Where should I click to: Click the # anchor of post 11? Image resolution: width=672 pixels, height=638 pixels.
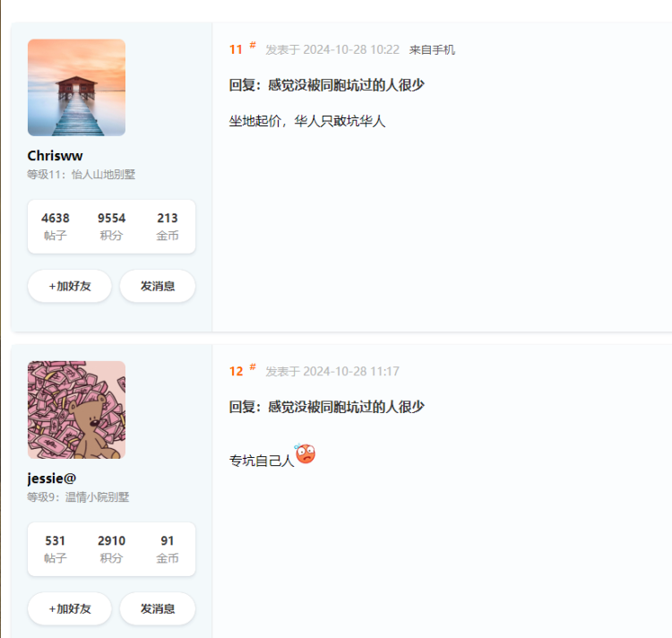coord(253,45)
